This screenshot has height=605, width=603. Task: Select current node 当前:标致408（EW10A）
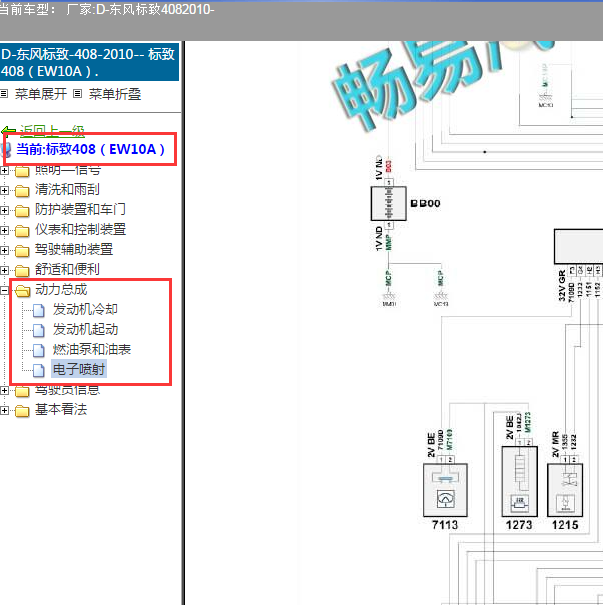pyautogui.click(x=91, y=149)
